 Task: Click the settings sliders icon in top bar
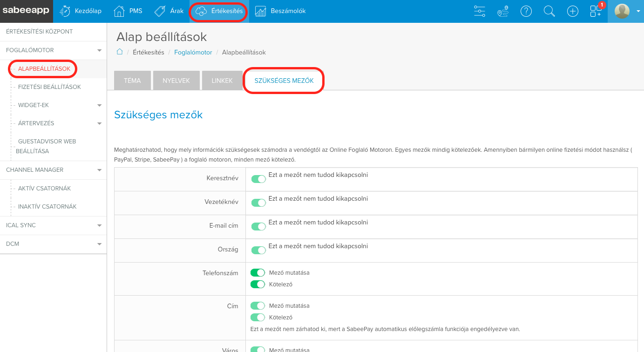pos(479,11)
